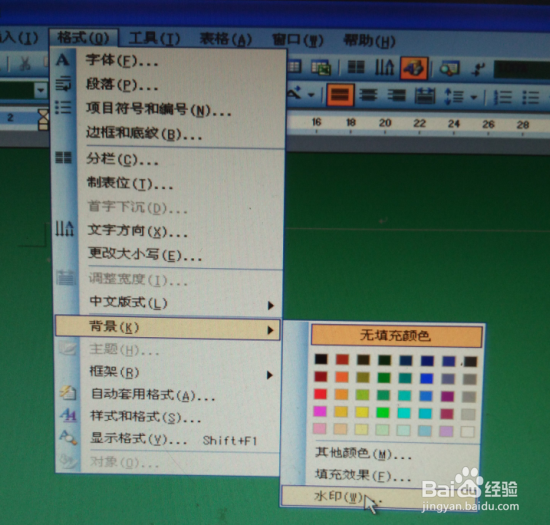550x525 pixels.
Task: Click the insert Excel worksheet toolbar icon
Action: pyautogui.click(x=321, y=67)
